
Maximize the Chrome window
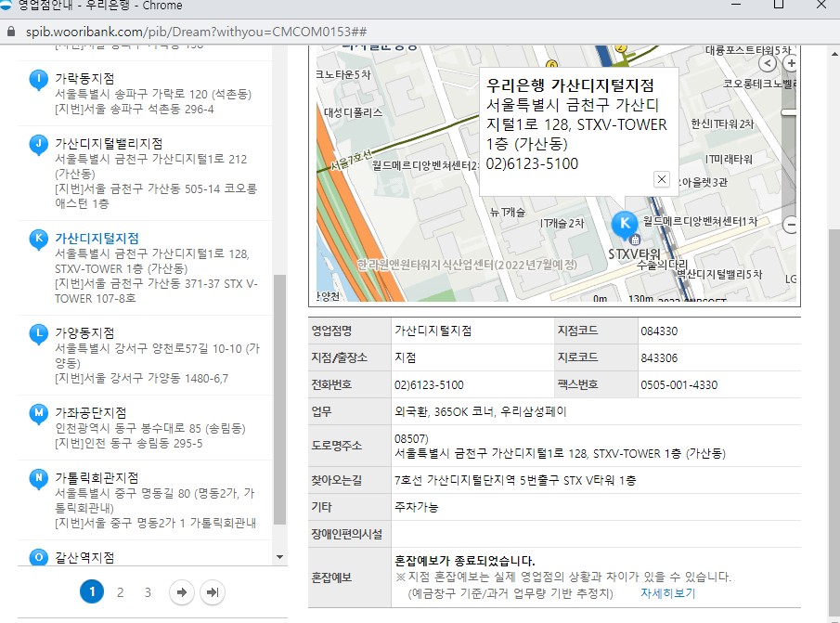pos(779,5)
